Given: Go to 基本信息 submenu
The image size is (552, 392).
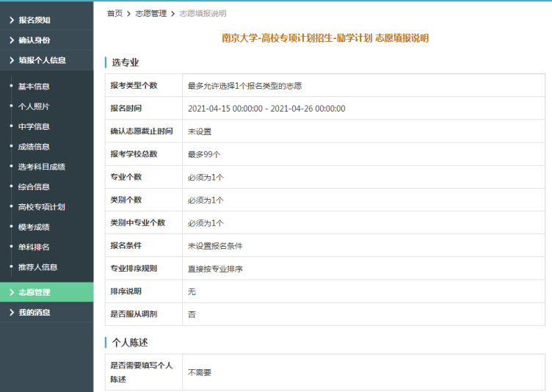Looking at the screenshot, I should pos(34,87).
